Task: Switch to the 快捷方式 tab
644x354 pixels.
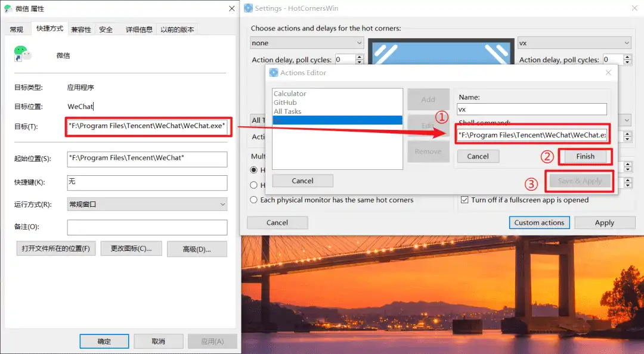Action: click(49, 29)
